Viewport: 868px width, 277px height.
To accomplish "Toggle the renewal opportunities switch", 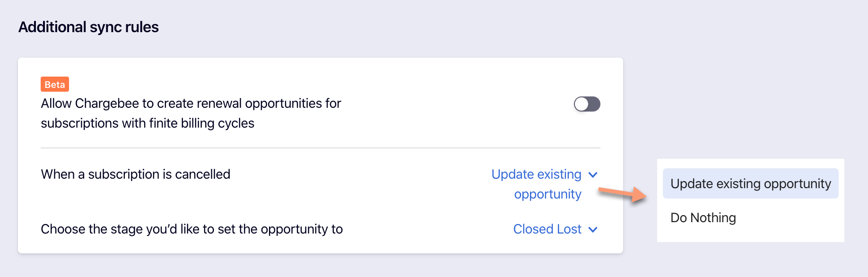I will (587, 104).
